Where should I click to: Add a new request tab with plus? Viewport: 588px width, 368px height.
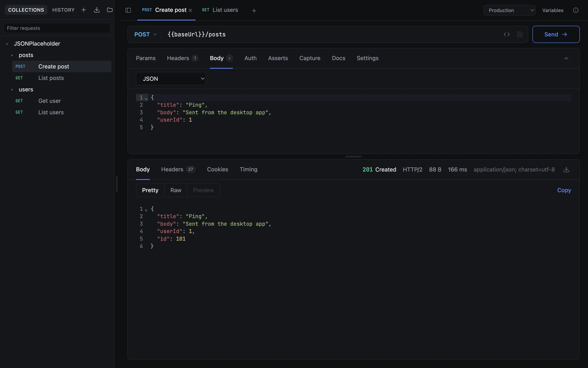tap(254, 11)
